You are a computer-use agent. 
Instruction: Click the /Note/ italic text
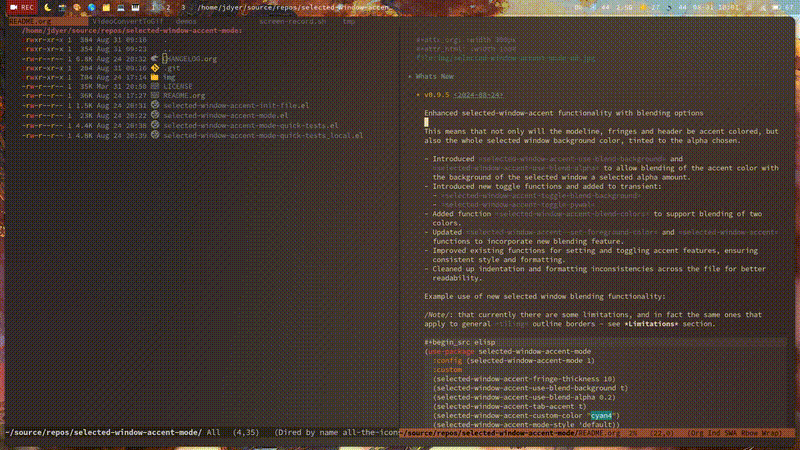tap(438, 315)
